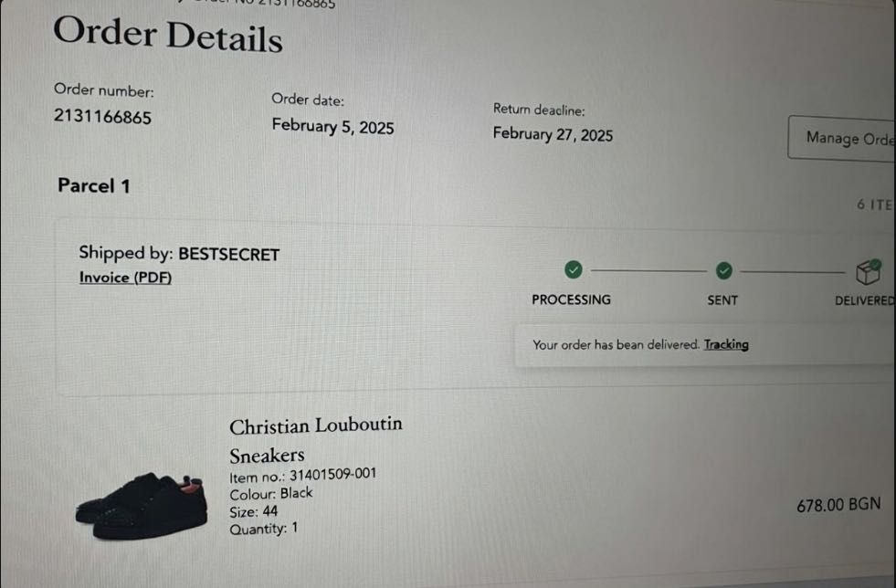Download the Invoice (PDF) link

(125, 278)
